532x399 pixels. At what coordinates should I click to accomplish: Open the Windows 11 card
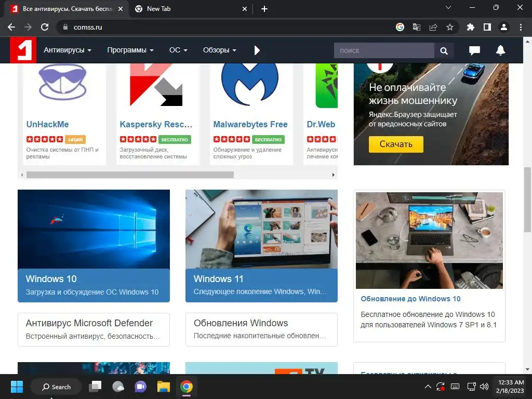point(261,246)
